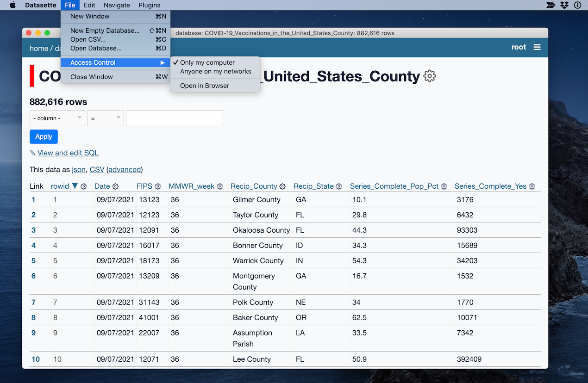The width and height of the screenshot is (588, 383).
Task: Open the hamburger menu next to root
Action: pyautogui.click(x=537, y=47)
